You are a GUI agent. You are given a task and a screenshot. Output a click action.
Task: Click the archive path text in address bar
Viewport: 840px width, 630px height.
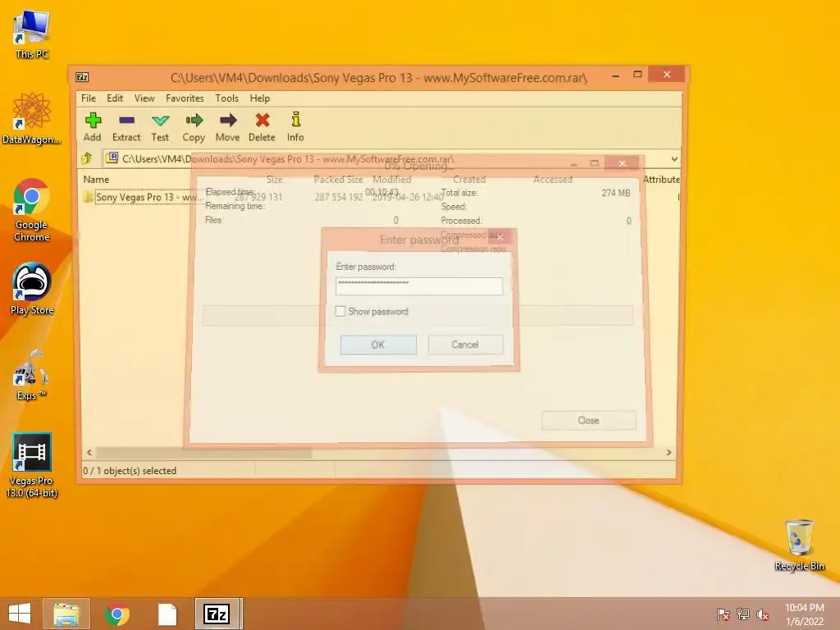pos(288,159)
